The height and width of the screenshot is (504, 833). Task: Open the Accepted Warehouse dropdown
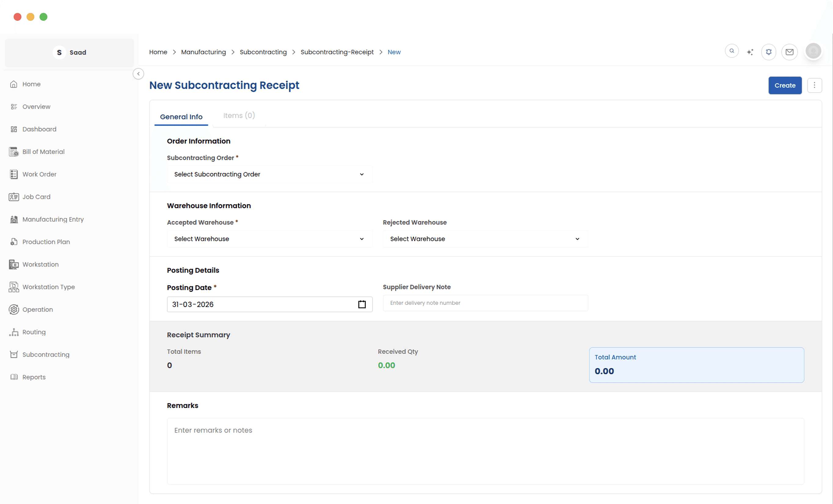click(269, 239)
